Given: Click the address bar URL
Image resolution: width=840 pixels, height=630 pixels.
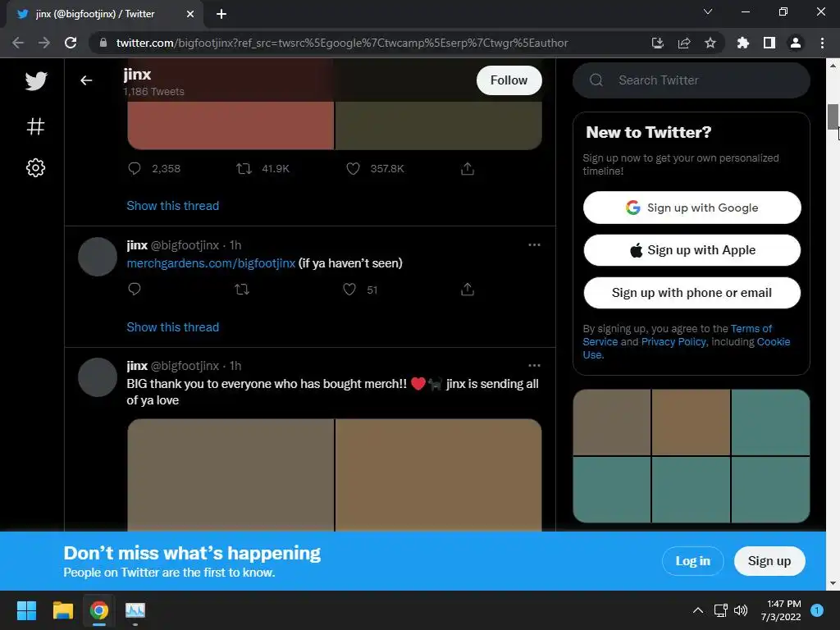Looking at the screenshot, I should pyautogui.click(x=342, y=43).
